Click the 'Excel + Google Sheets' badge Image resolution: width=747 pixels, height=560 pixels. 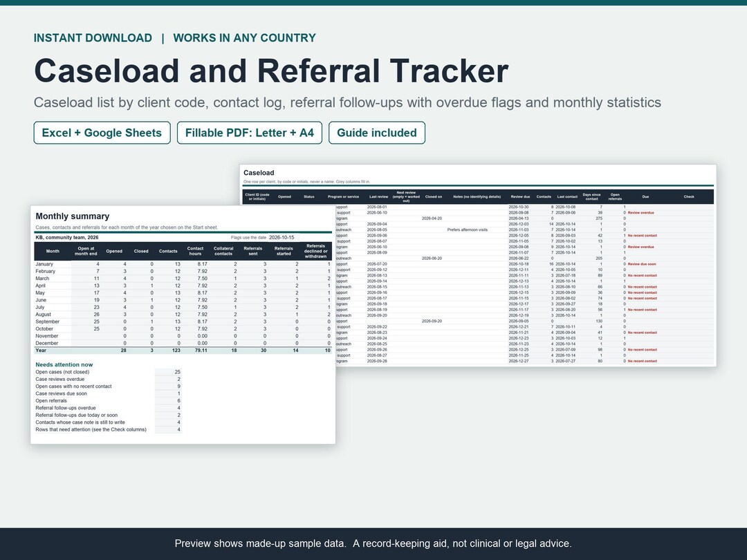(102, 133)
